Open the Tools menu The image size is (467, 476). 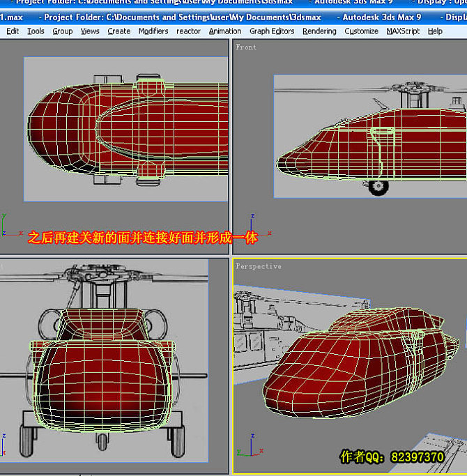(36, 31)
